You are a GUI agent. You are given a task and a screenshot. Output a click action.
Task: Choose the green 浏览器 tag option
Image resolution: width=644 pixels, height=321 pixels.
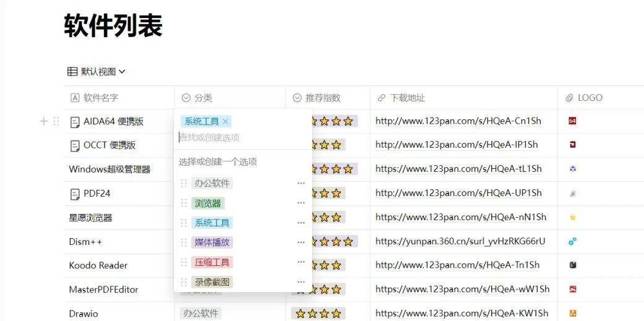[207, 203]
